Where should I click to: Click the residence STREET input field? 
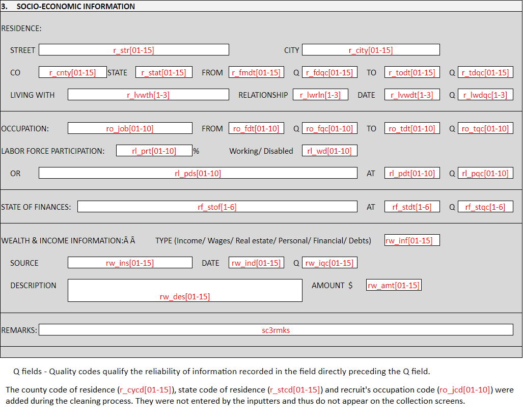point(133,50)
